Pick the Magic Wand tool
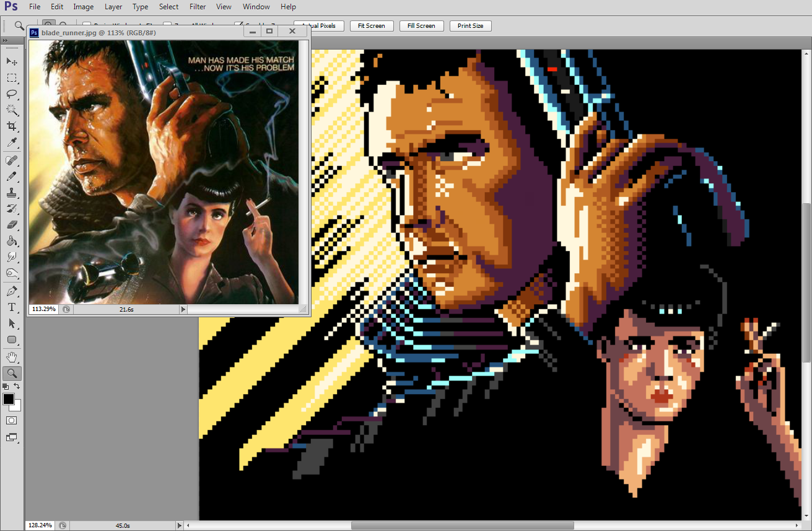 (12, 110)
